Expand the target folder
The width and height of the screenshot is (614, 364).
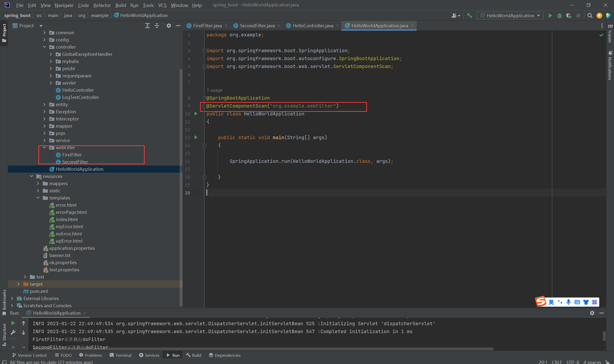pos(19,284)
